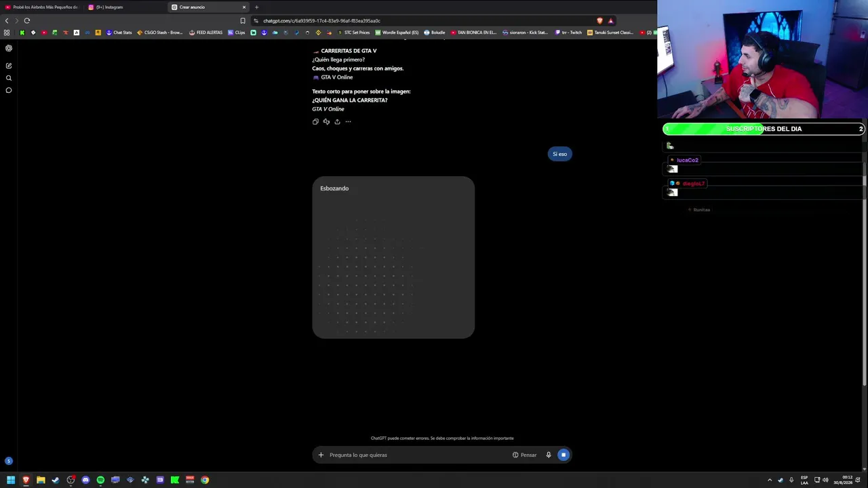Open a new browser tab
The width and height of the screenshot is (868, 488).
point(256,7)
